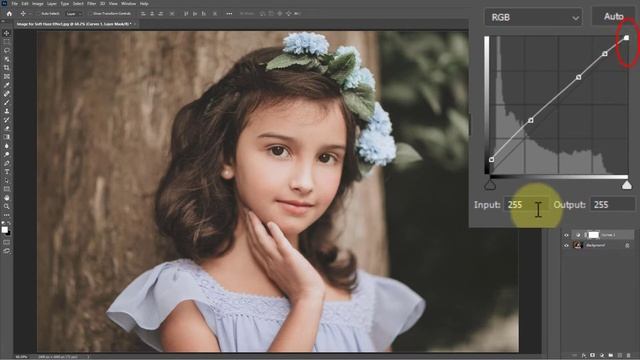640x360 pixels.
Task: Click the Auto button in Curves
Action: [613, 17]
